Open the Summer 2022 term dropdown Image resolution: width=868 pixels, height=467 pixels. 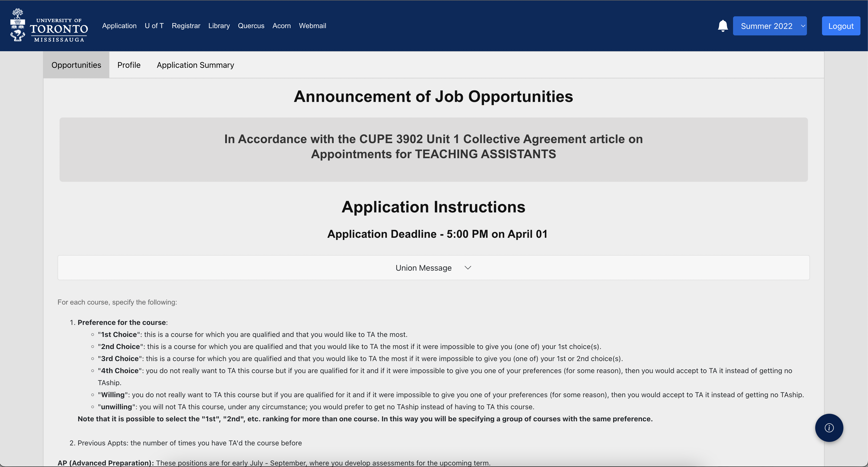[x=770, y=26]
